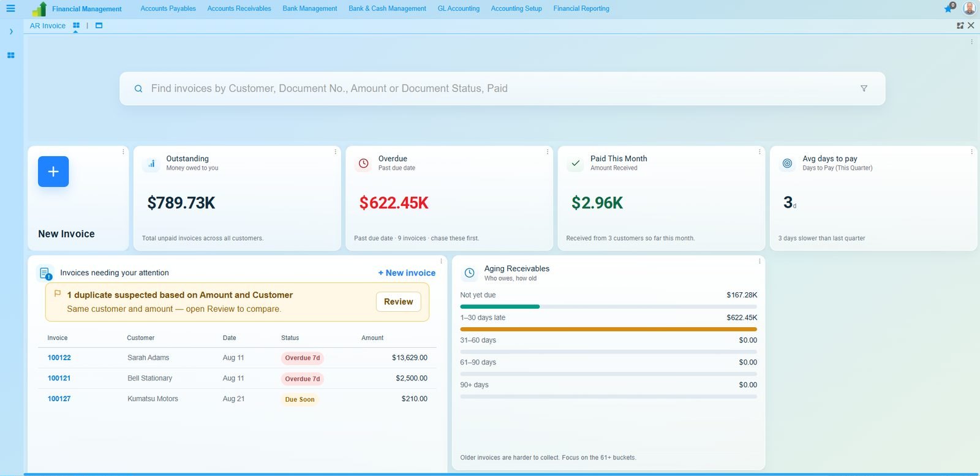Click the Paid This Month checkmark icon
This screenshot has width=980, height=476.
coord(575,164)
